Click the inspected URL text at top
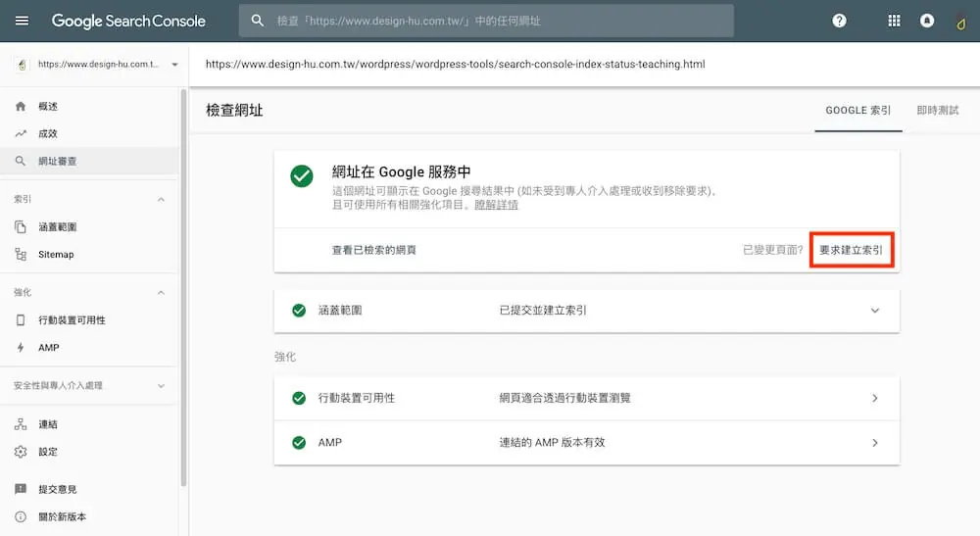Viewport: 980px width, 536px height. [x=455, y=64]
